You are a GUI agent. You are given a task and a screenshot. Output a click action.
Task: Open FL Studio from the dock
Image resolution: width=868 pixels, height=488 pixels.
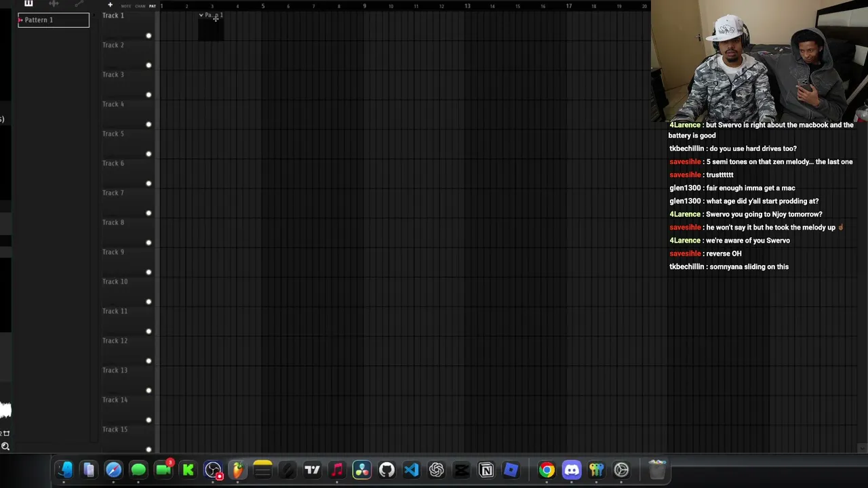[237, 470]
